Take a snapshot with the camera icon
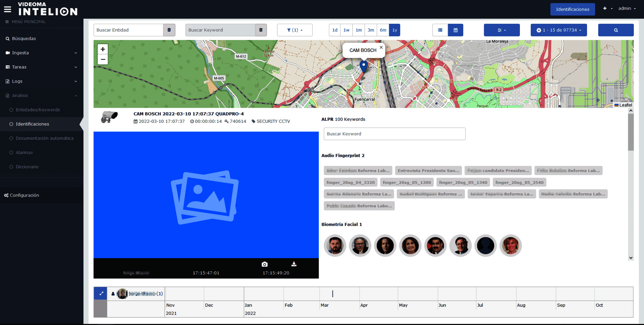The width and height of the screenshot is (644, 325). click(x=265, y=264)
